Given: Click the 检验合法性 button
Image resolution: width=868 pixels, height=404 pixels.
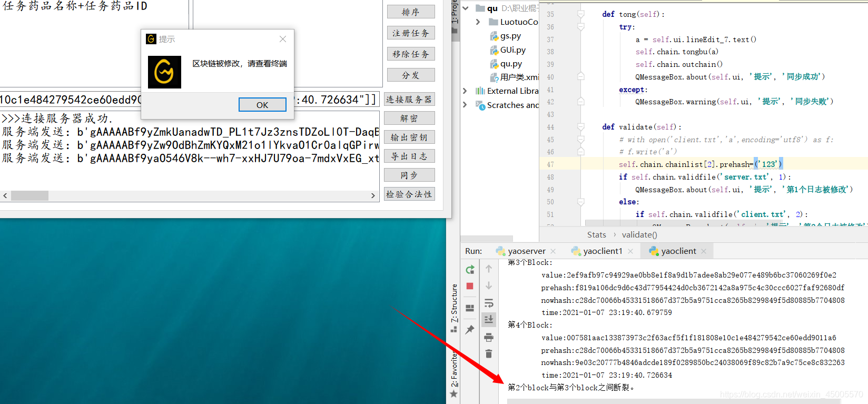Looking at the screenshot, I should point(409,194).
